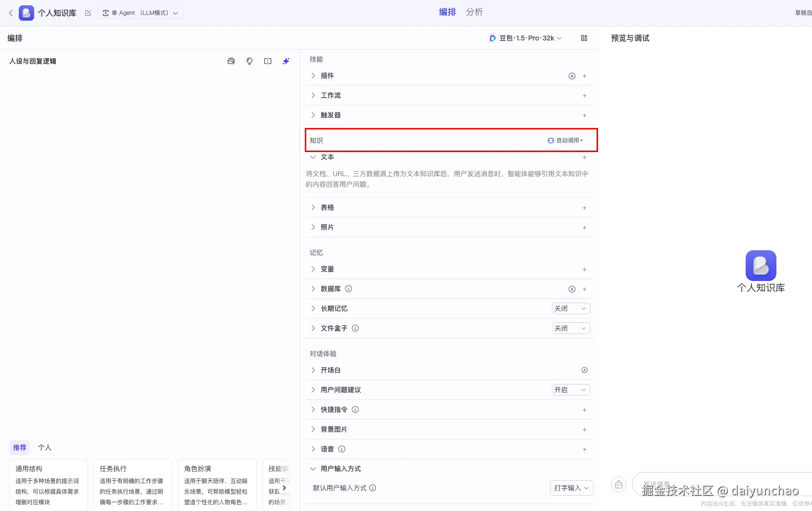Image resolution: width=812 pixels, height=511 pixels.
Task: Click the pencil icon beside the bot name
Action: pos(88,13)
